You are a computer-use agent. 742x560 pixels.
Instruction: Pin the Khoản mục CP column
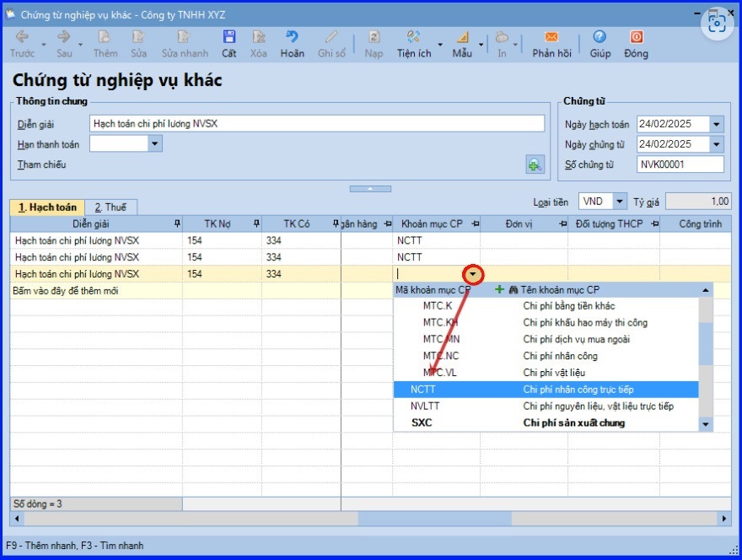tap(474, 223)
